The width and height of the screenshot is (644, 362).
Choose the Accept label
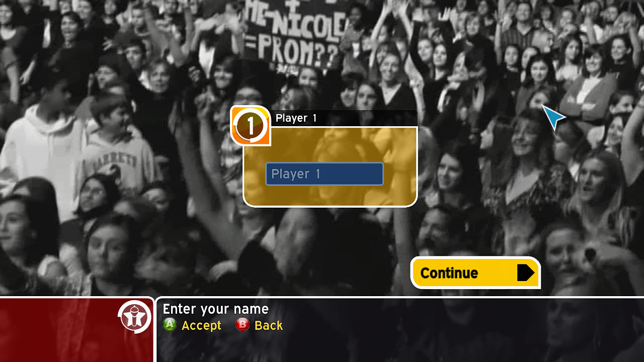201,326
